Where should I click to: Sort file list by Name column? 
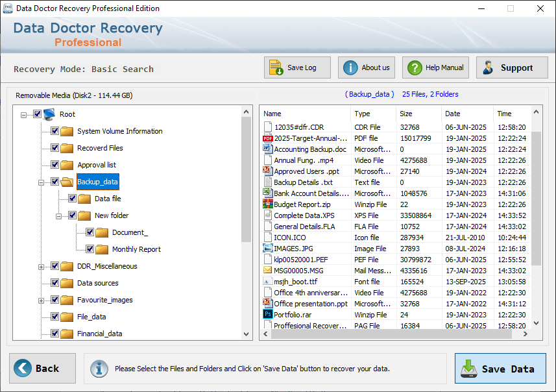(x=306, y=114)
